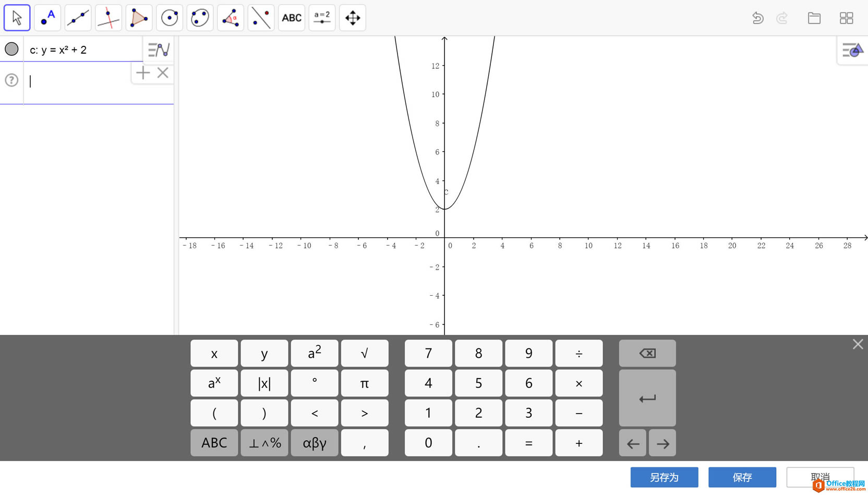Tap the less-than key
Viewport: 868px width, 495px height.
[x=315, y=413]
